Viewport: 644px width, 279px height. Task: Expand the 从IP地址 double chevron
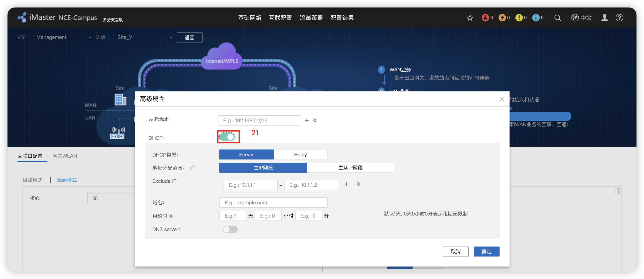tap(315, 120)
